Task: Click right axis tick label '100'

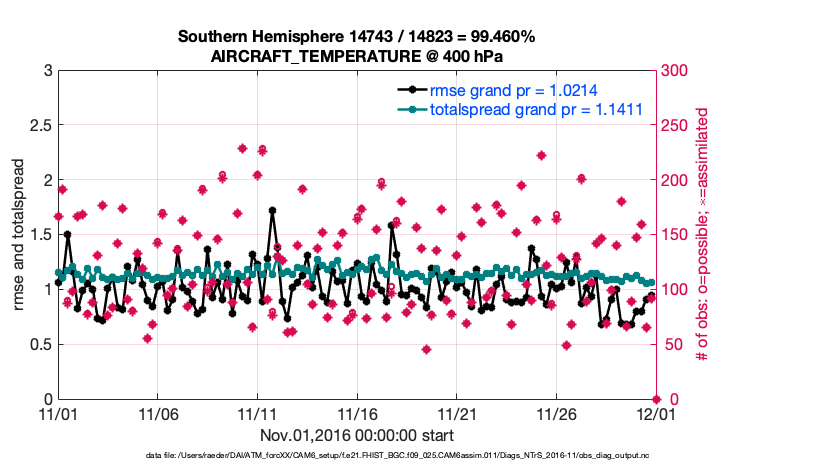Action: 674,290
